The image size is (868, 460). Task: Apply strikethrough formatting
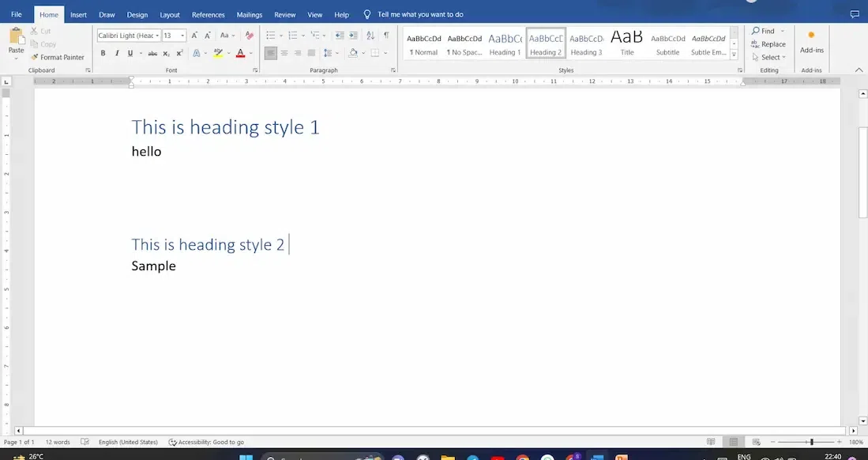tap(152, 53)
